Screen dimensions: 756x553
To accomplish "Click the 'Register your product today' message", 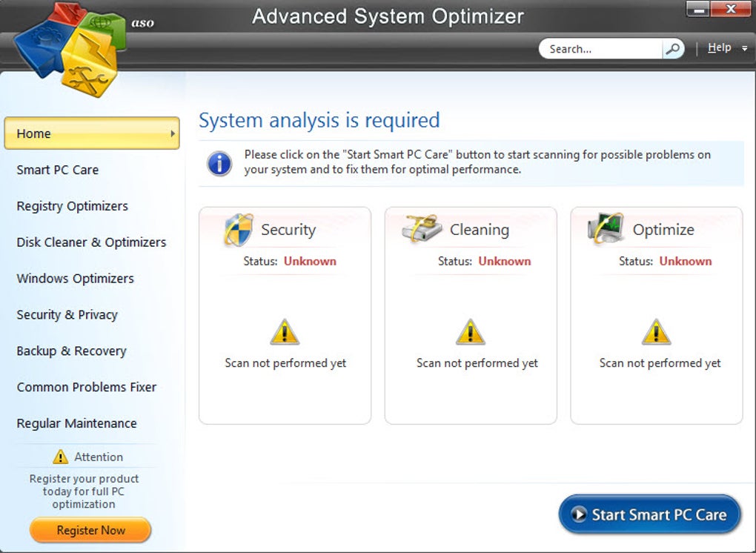I will tap(84, 491).
